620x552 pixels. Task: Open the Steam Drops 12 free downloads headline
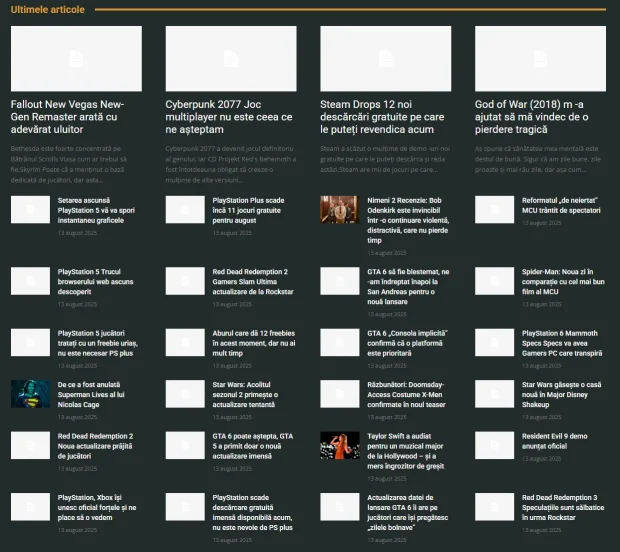382,117
